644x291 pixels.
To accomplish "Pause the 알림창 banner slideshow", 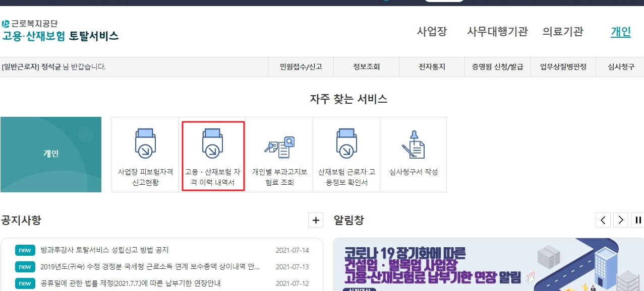I will [x=637, y=220].
